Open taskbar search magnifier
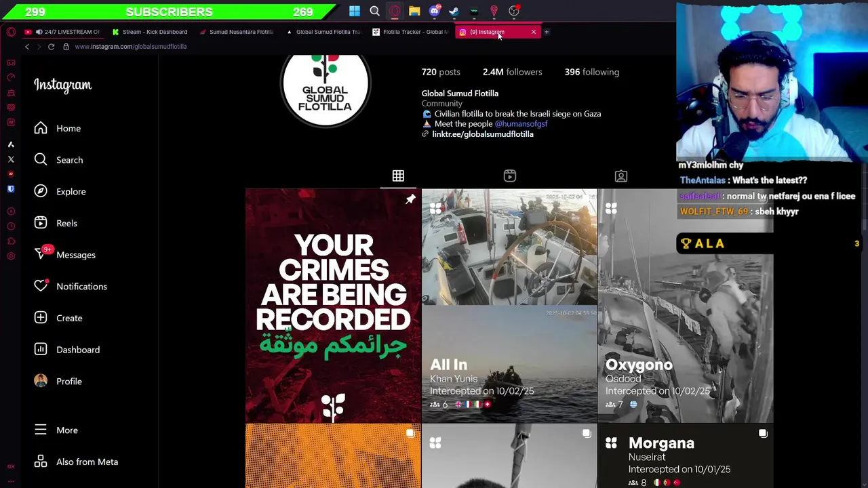The image size is (868, 488). click(374, 11)
